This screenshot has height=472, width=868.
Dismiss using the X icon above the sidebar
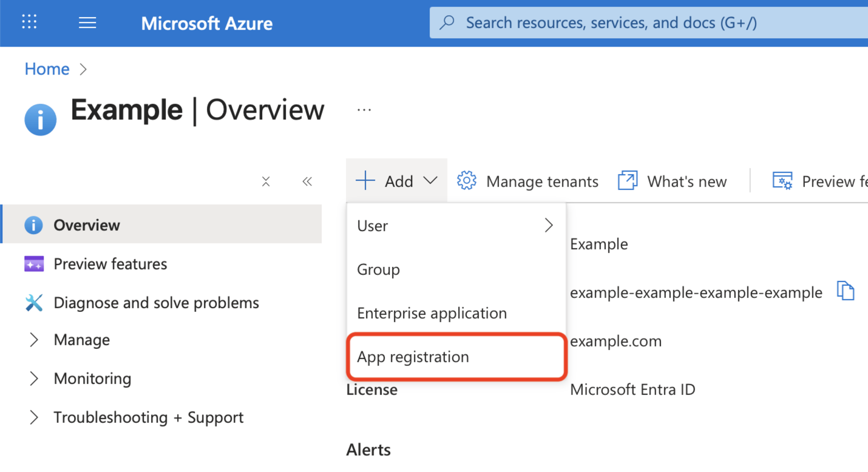click(x=265, y=181)
